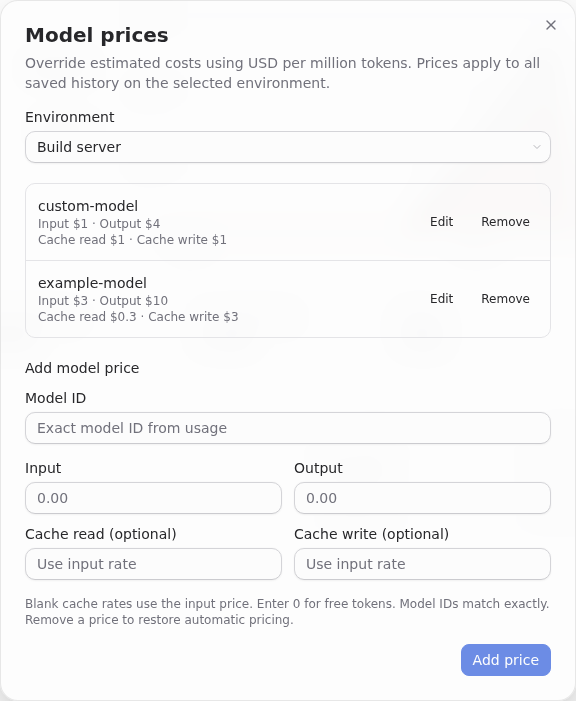Focus the Model ID input field
Viewport: 576px width, 701px height.
(288, 428)
